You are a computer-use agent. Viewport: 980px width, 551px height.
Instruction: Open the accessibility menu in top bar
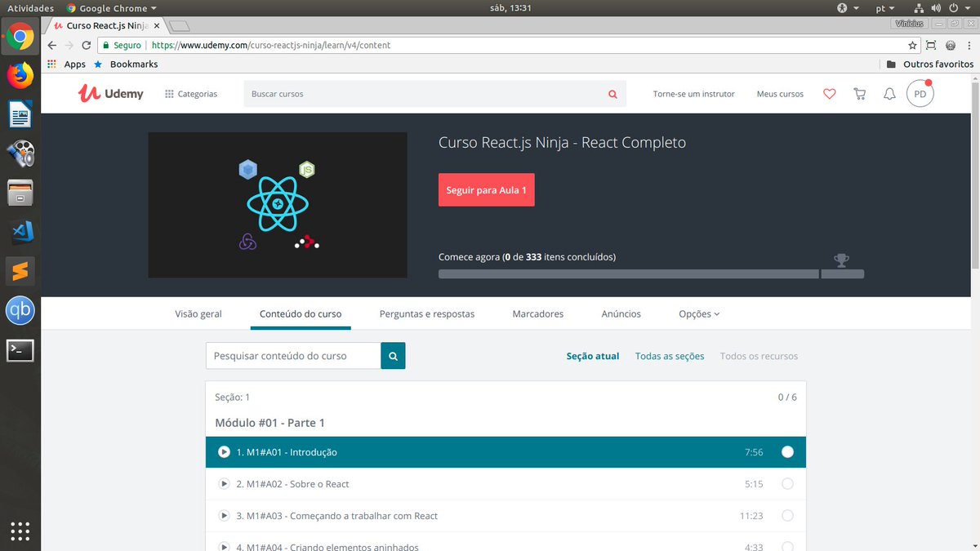[848, 8]
